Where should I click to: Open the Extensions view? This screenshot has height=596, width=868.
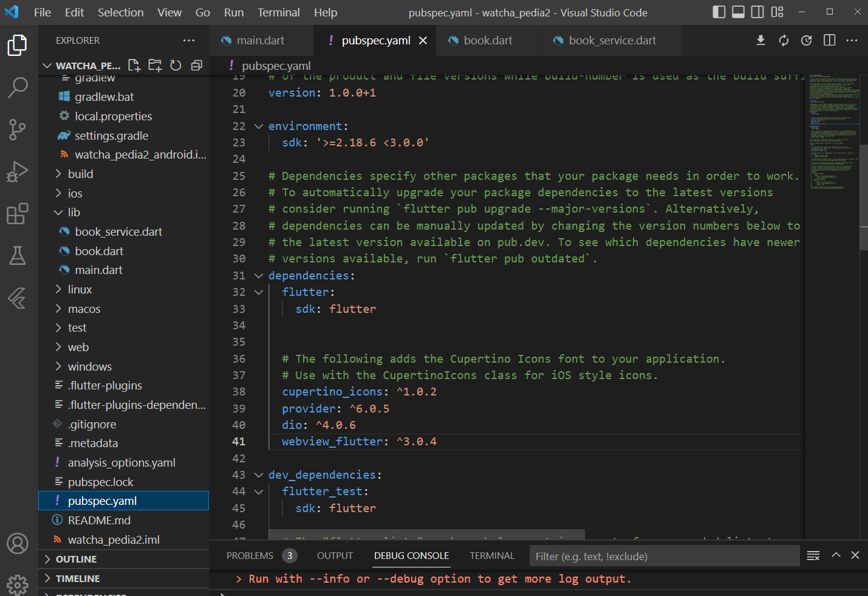click(x=17, y=214)
